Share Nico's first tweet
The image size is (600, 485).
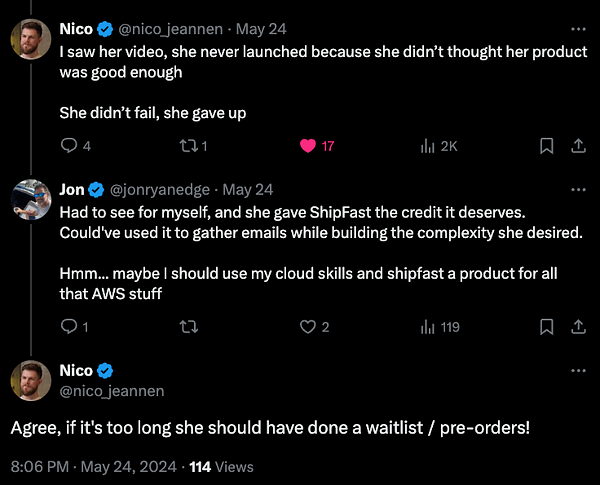point(577,146)
